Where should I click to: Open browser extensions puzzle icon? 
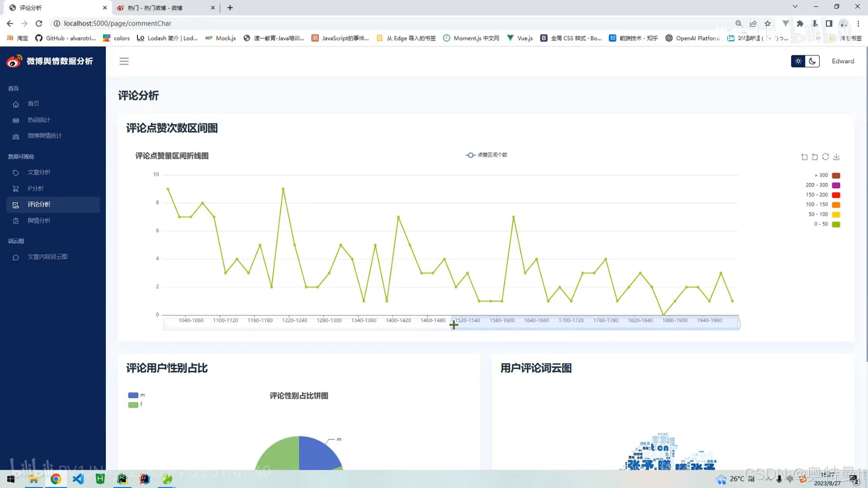point(800,24)
